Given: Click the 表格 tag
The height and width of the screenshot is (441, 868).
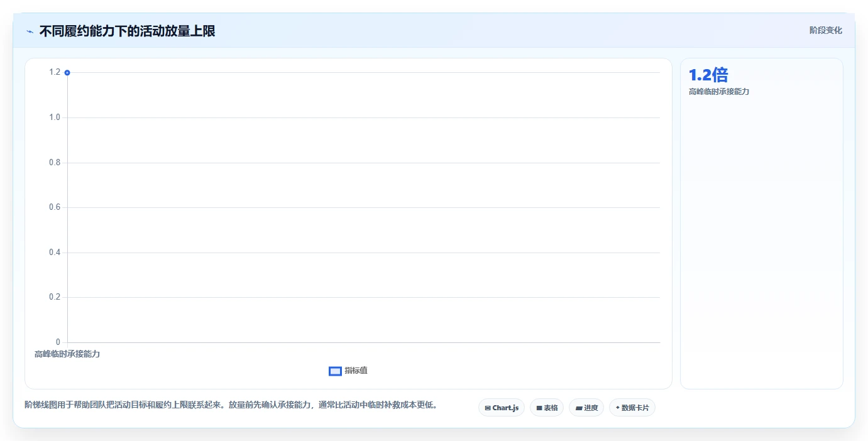Looking at the screenshot, I should click(x=547, y=408).
